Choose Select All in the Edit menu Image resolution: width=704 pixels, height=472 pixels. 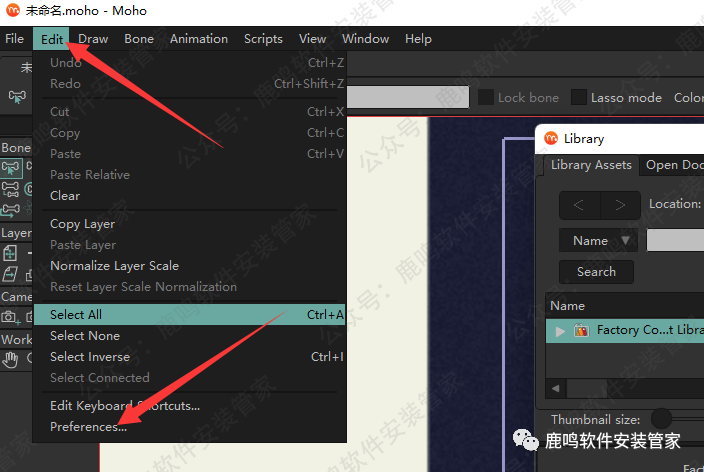189,314
